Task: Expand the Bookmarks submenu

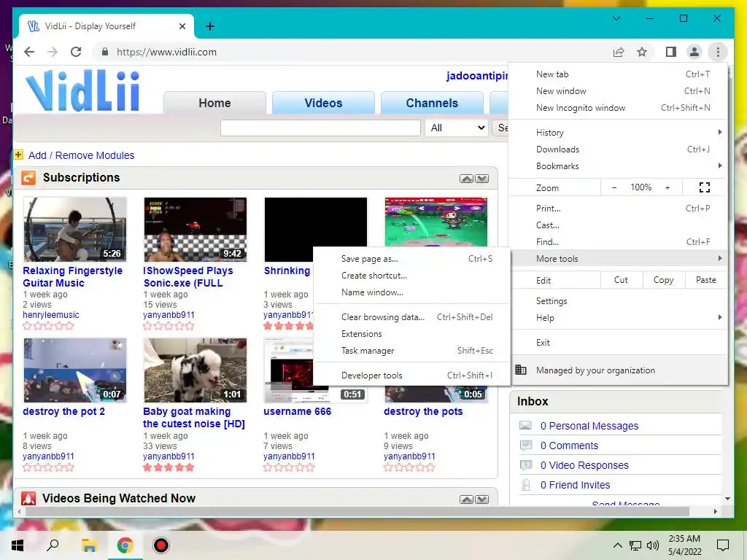Action: pos(617,166)
